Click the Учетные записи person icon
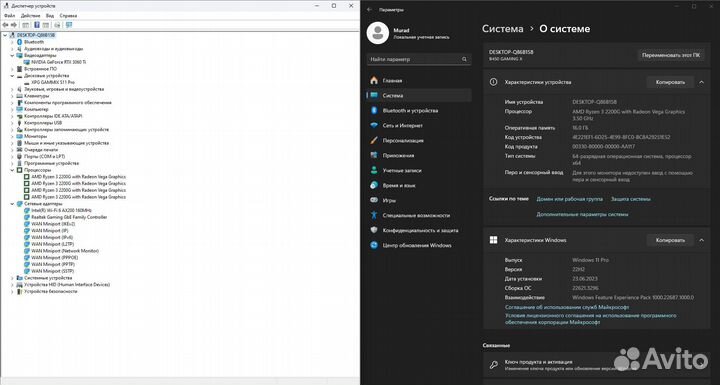The height and width of the screenshot is (385, 720). point(374,170)
